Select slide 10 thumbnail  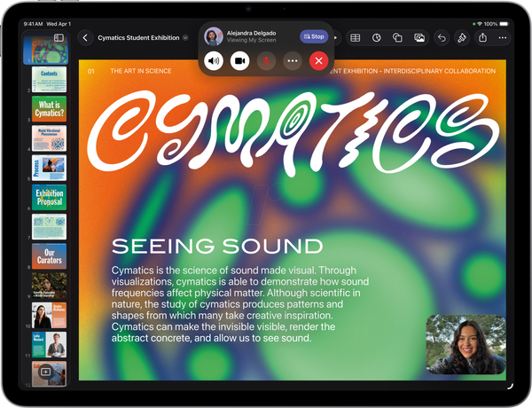(49, 316)
